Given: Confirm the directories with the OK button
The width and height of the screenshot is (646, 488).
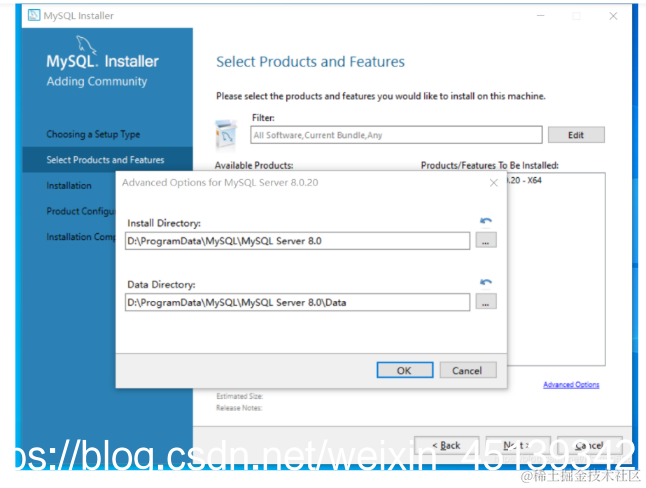Looking at the screenshot, I should point(405,370).
